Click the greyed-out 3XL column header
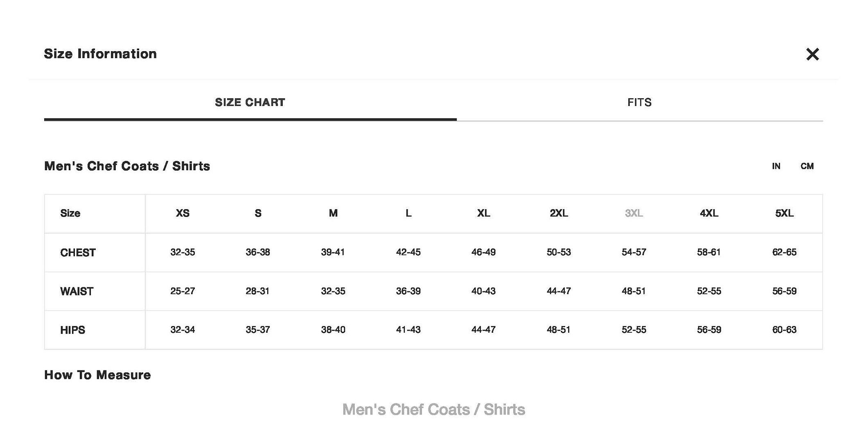The height and width of the screenshot is (426, 868). 634,213
